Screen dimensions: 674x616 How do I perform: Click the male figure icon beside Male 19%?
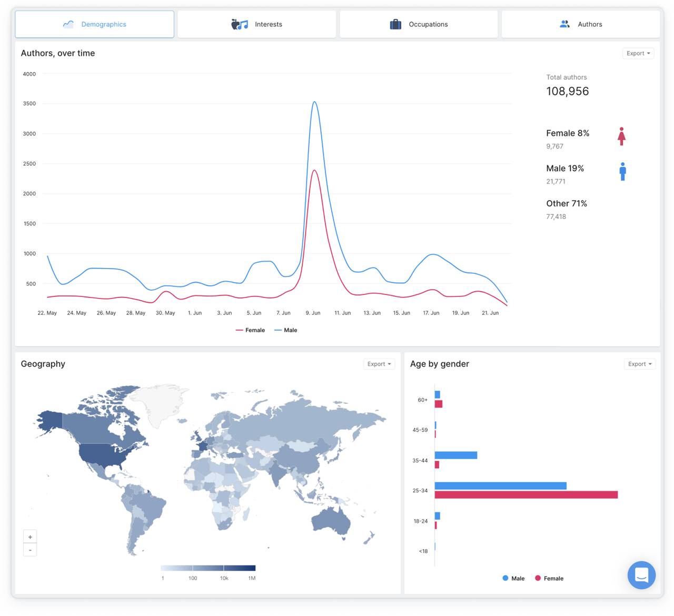tap(623, 171)
